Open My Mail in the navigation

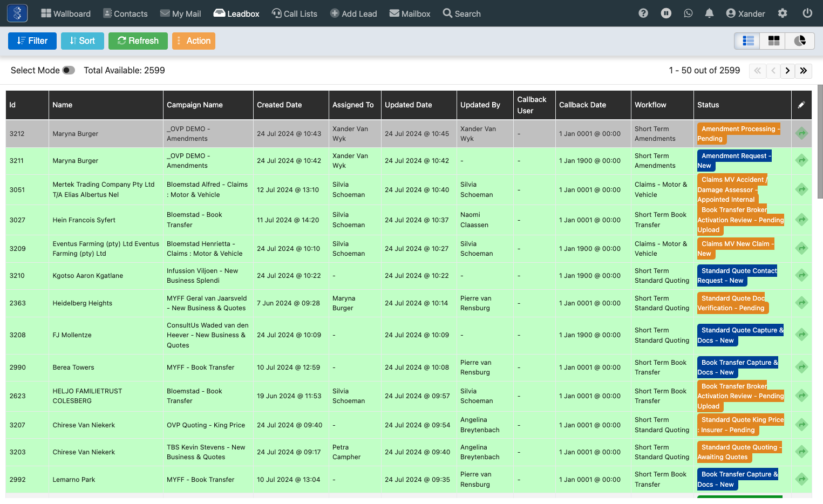pos(181,13)
